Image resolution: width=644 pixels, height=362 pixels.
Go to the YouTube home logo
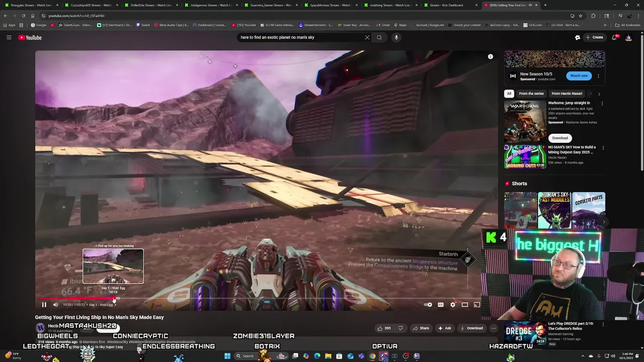pyautogui.click(x=30, y=38)
